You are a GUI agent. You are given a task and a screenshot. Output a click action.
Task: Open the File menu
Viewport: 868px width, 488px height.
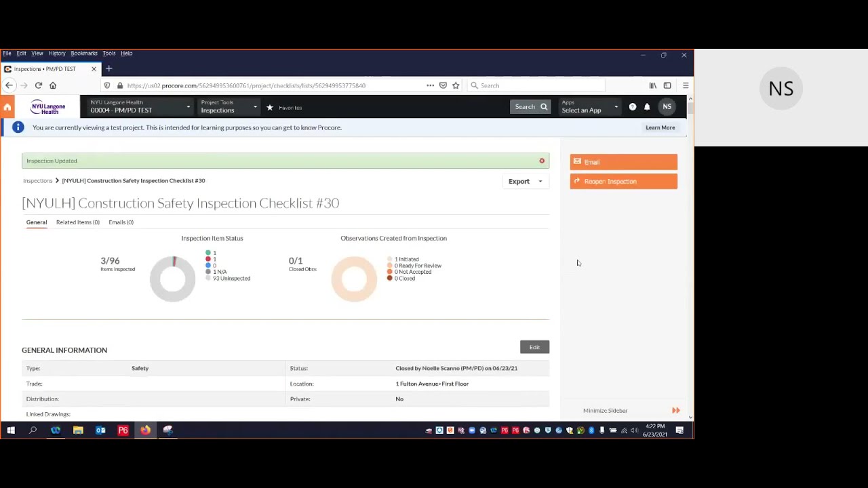(x=7, y=53)
